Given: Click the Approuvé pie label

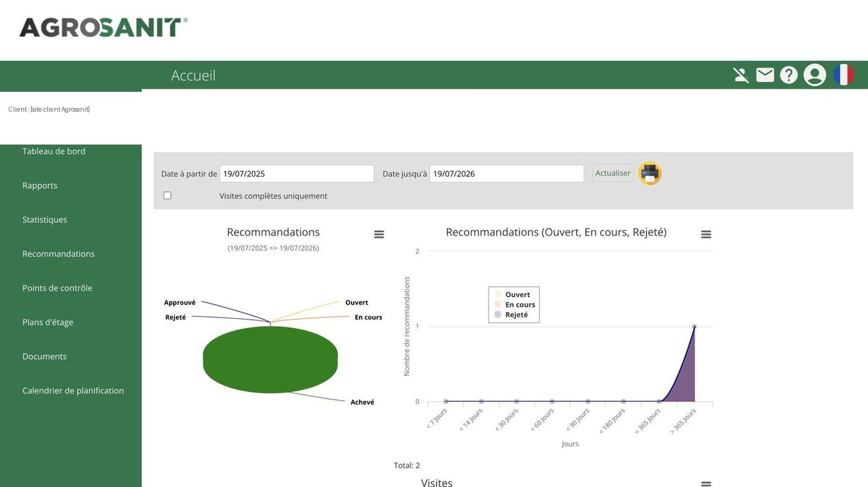Looking at the screenshot, I should [x=180, y=303].
